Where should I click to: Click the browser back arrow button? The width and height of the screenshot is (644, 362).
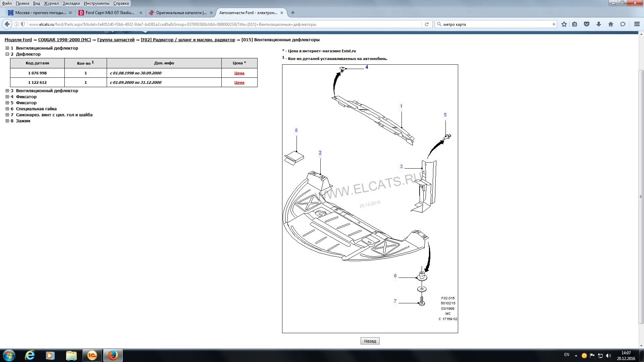pyautogui.click(x=7, y=24)
